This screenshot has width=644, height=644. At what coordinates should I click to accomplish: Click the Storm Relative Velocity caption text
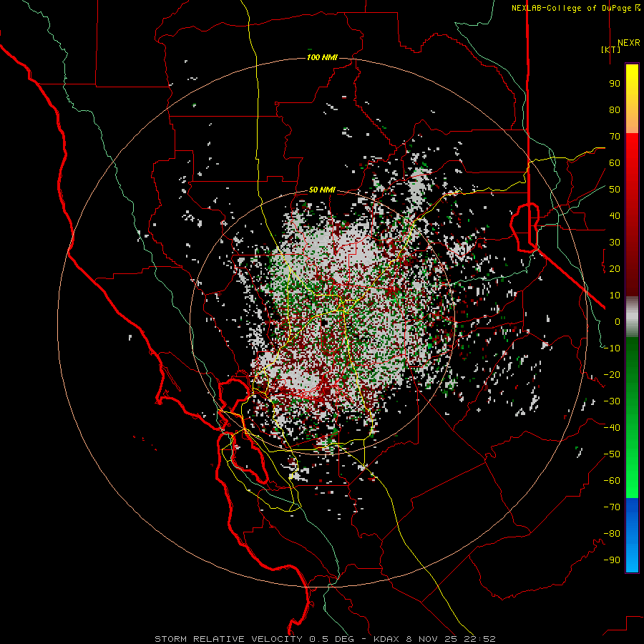pos(324,639)
